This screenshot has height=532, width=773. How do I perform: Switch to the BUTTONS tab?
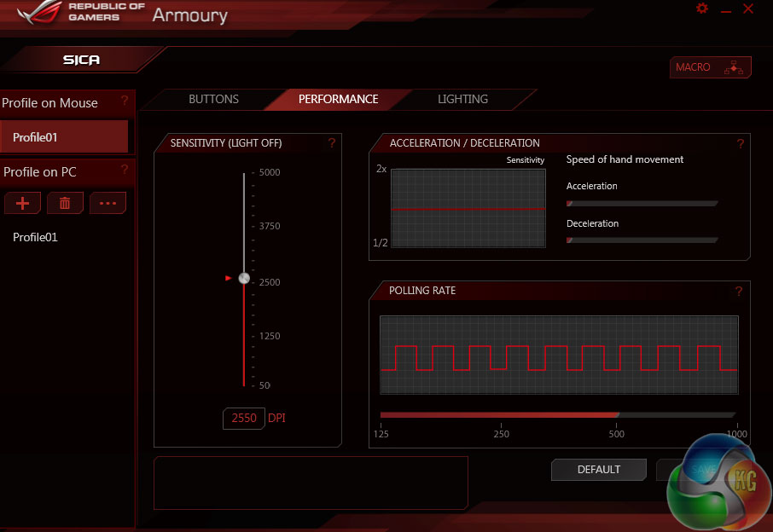(213, 99)
